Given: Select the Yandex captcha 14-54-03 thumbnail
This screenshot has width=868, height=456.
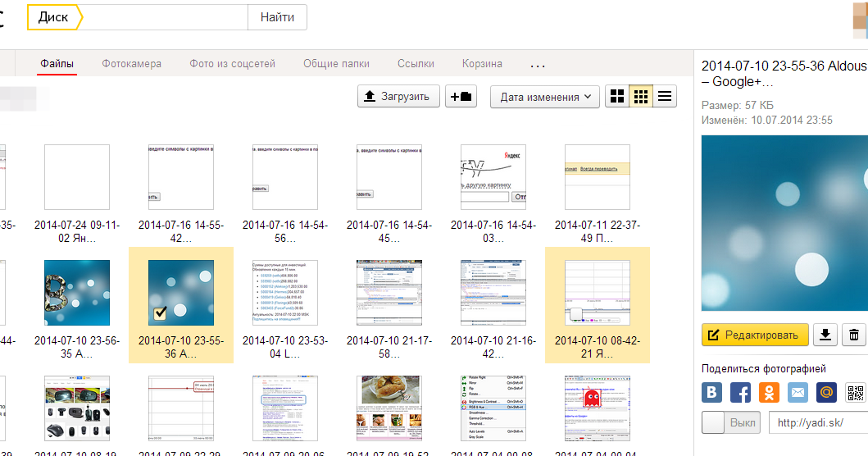Looking at the screenshot, I should click(x=493, y=177).
